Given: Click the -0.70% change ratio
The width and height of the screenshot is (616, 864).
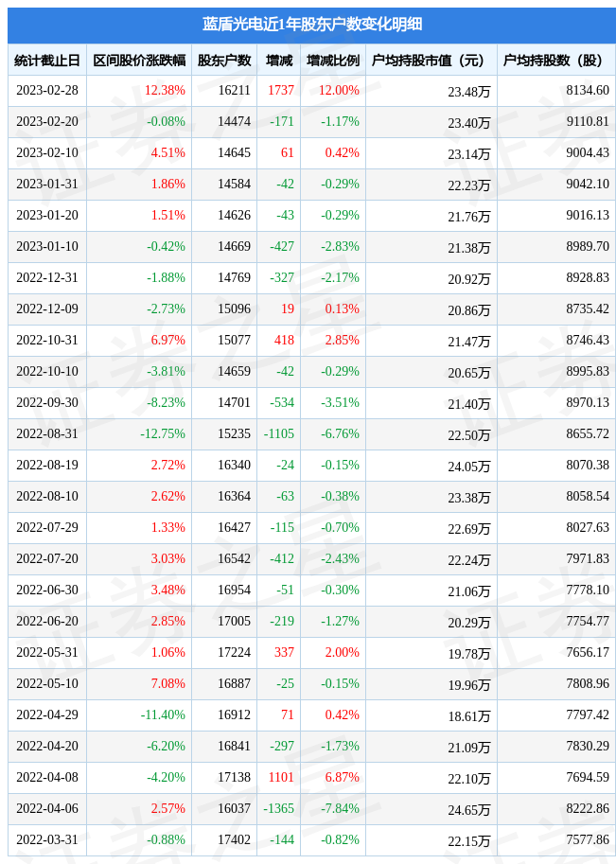Looking at the screenshot, I should point(340,527).
